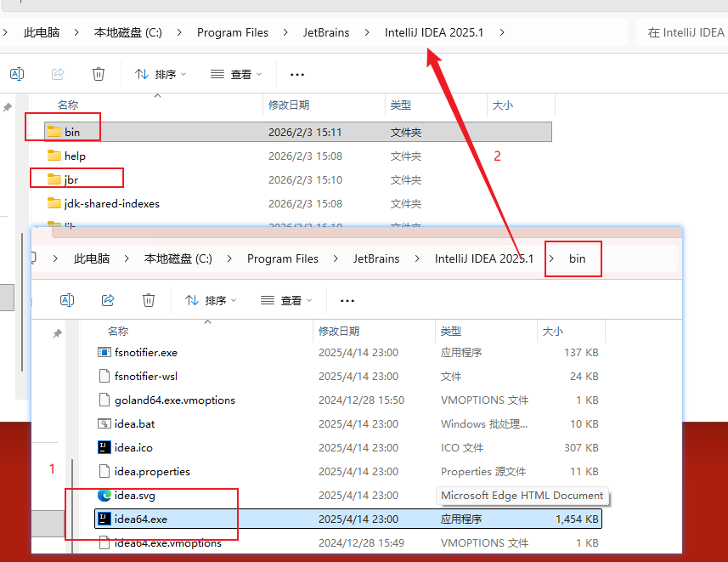This screenshot has height=562, width=728.
Task: Click JetBrains in the back window path
Action: tap(326, 32)
